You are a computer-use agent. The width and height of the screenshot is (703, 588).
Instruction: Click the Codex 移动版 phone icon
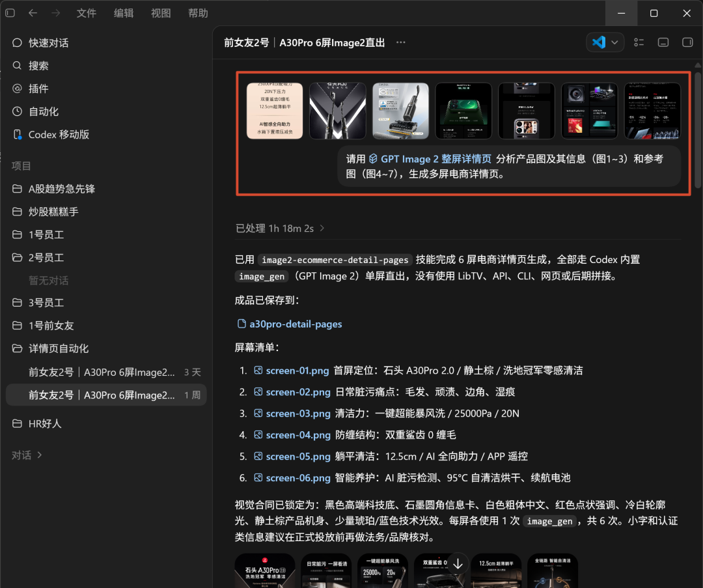click(17, 134)
